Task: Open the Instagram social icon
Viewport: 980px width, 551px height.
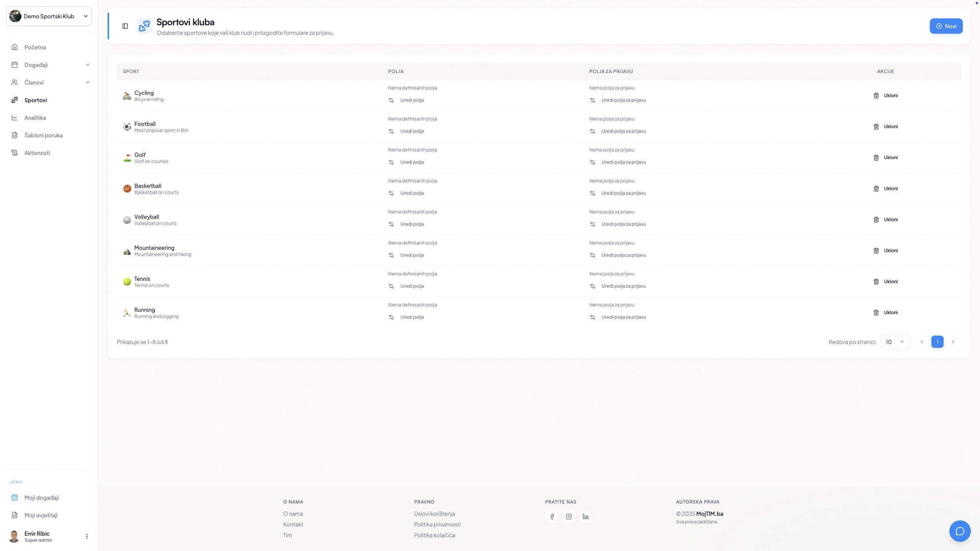Action: tap(569, 517)
